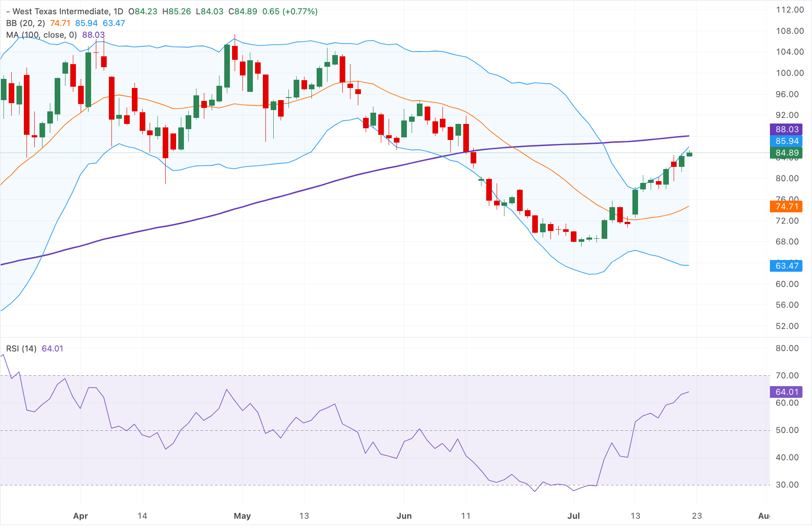Click the 30.00 RSI axis label
Image resolution: width=812 pixels, height=530 pixels.
pyautogui.click(x=787, y=484)
